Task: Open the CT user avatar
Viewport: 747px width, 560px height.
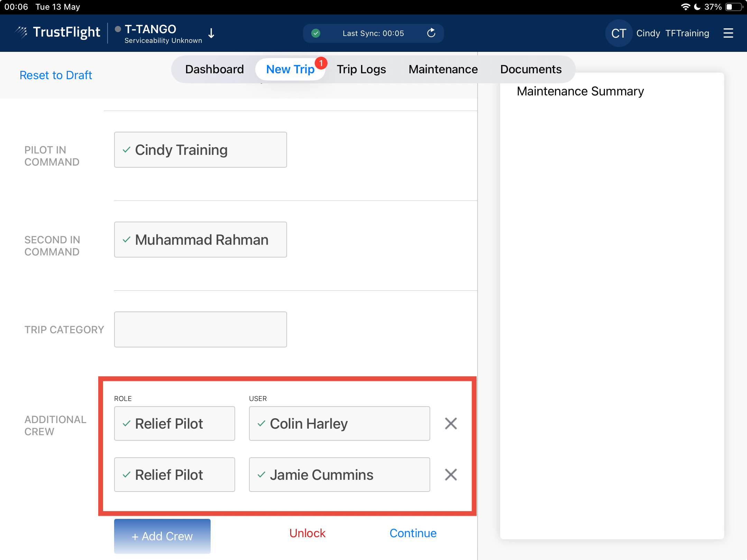Action: point(618,33)
